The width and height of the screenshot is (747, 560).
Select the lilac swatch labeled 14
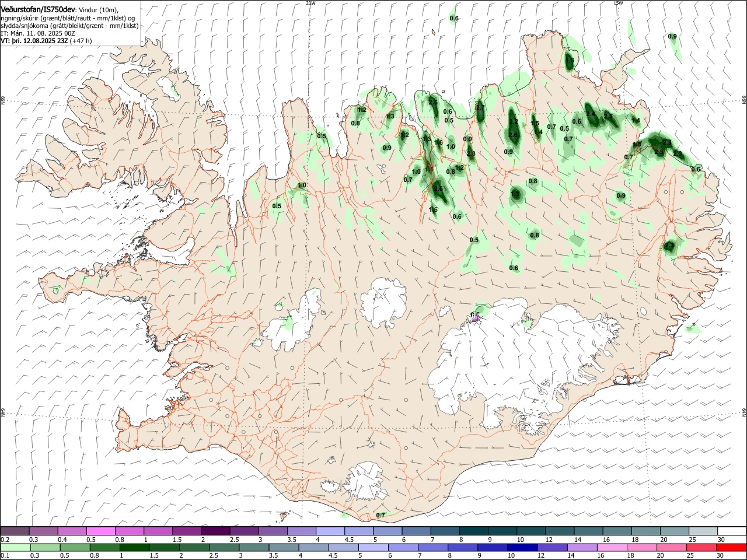coord(582,547)
